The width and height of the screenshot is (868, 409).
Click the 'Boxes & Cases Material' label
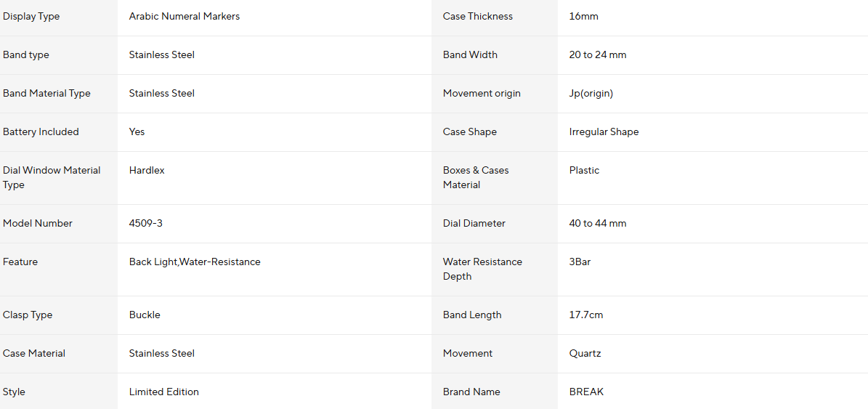coord(476,177)
